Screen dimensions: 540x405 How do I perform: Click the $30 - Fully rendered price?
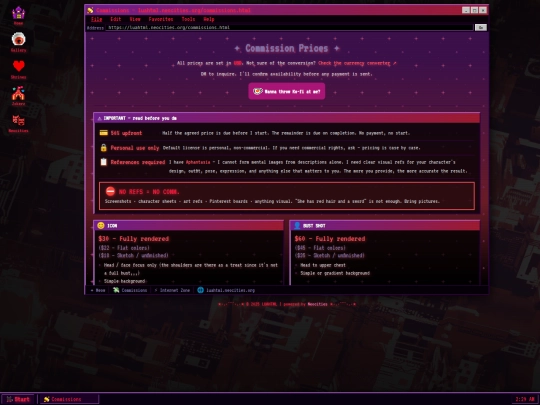pos(134,239)
